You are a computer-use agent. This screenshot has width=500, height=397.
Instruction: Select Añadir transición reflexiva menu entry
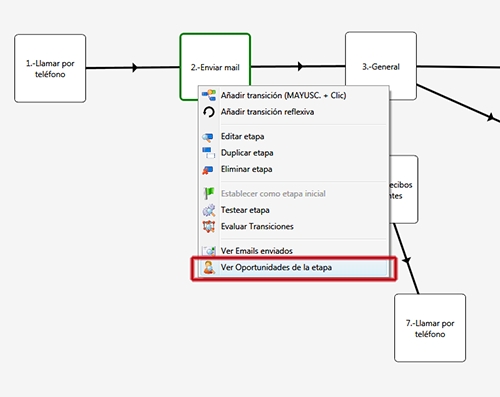click(294, 112)
